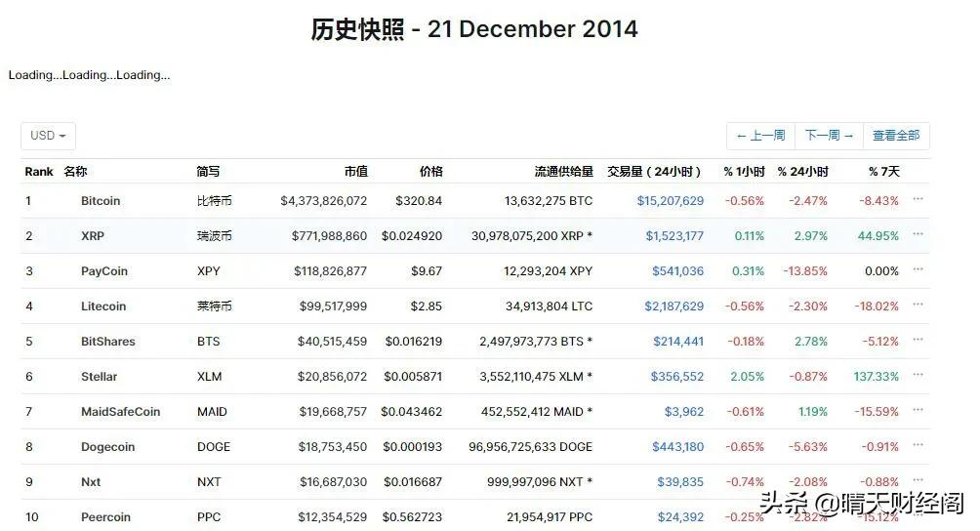
Task: Open the more options ellipsis for Bitcoin row
Action: coord(918,199)
